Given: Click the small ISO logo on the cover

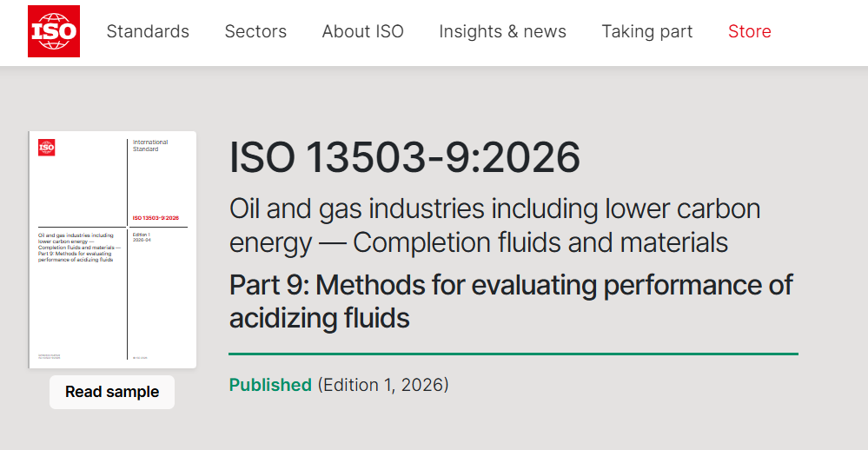Looking at the screenshot, I should (x=47, y=148).
